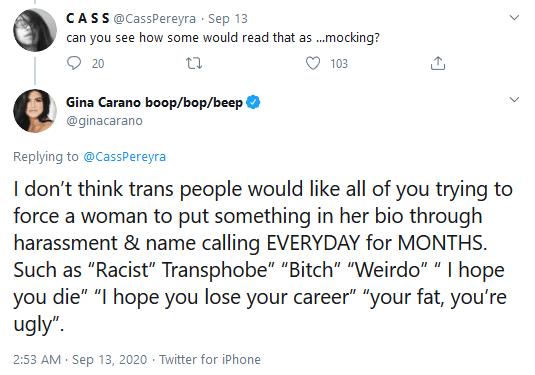Open the 2:53 AM · Sep 13, 2020 timestamp
The width and height of the screenshot is (535, 375).
(80, 360)
